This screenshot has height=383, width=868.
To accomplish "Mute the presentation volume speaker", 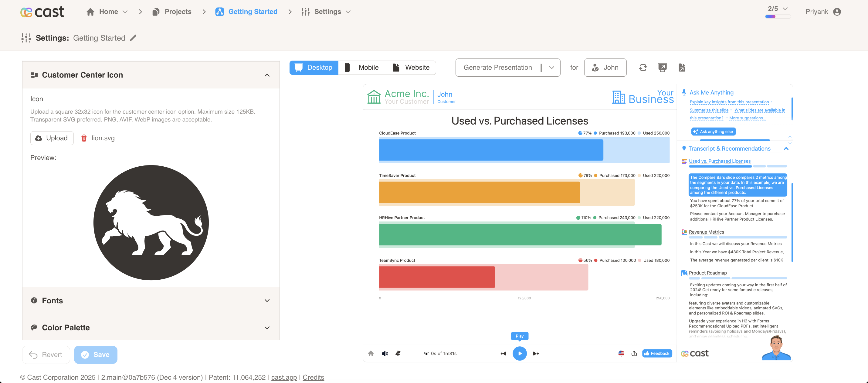I will (x=385, y=353).
